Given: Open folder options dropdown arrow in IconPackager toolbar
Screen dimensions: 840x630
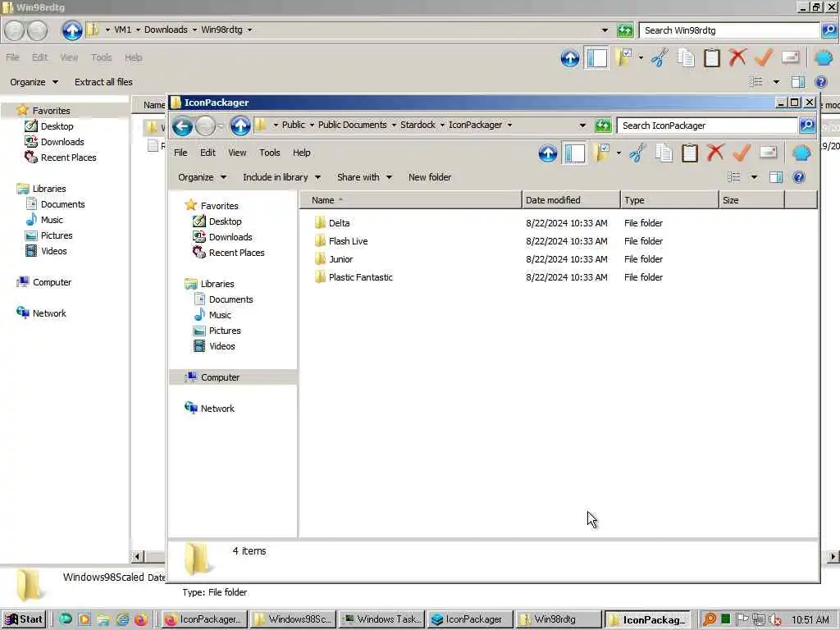Looking at the screenshot, I should (x=619, y=153).
